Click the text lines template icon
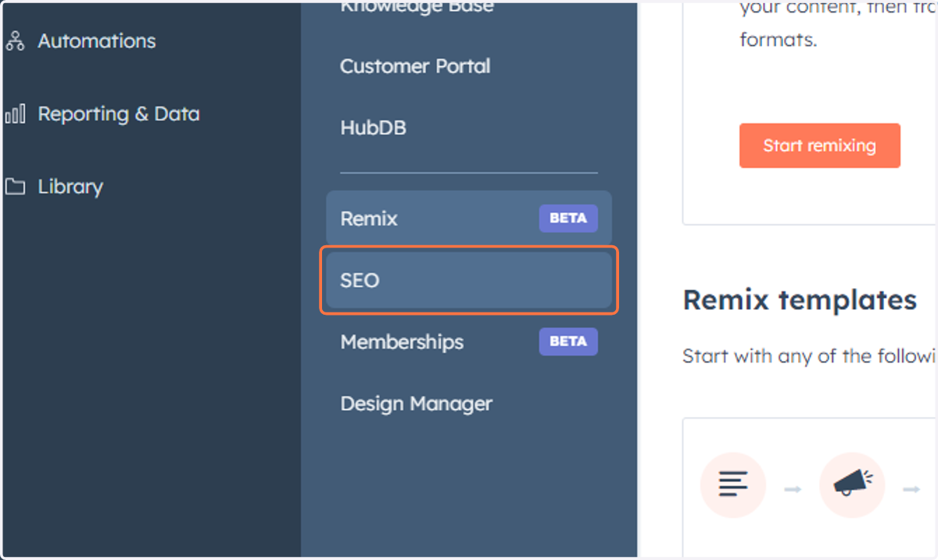938x560 pixels. click(x=732, y=485)
